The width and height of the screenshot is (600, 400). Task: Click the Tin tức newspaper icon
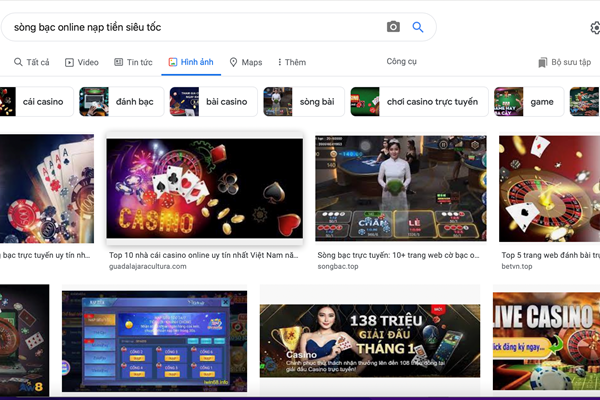119,62
